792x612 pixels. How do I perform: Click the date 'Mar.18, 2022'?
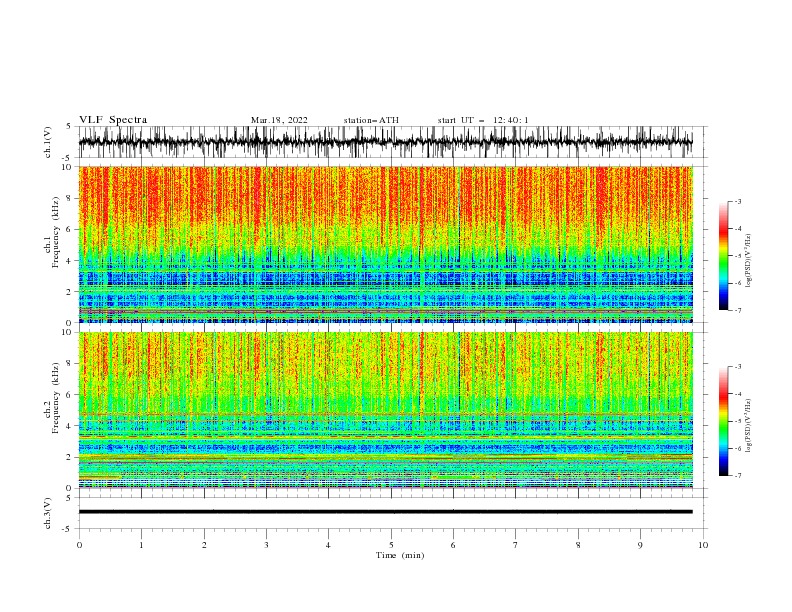click(x=279, y=120)
